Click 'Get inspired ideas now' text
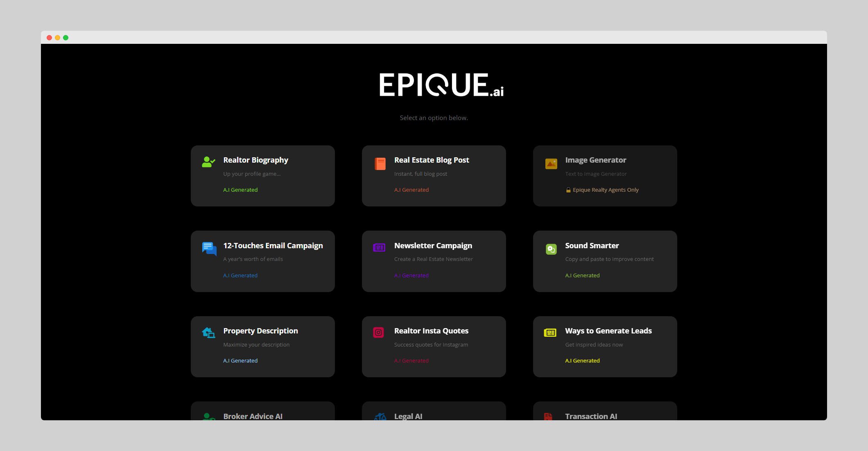This screenshot has height=451, width=868. tap(594, 344)
